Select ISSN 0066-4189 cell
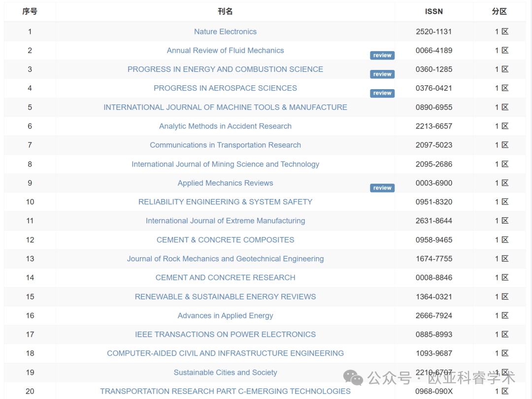532x399 pixels. (x=434, y=51)
